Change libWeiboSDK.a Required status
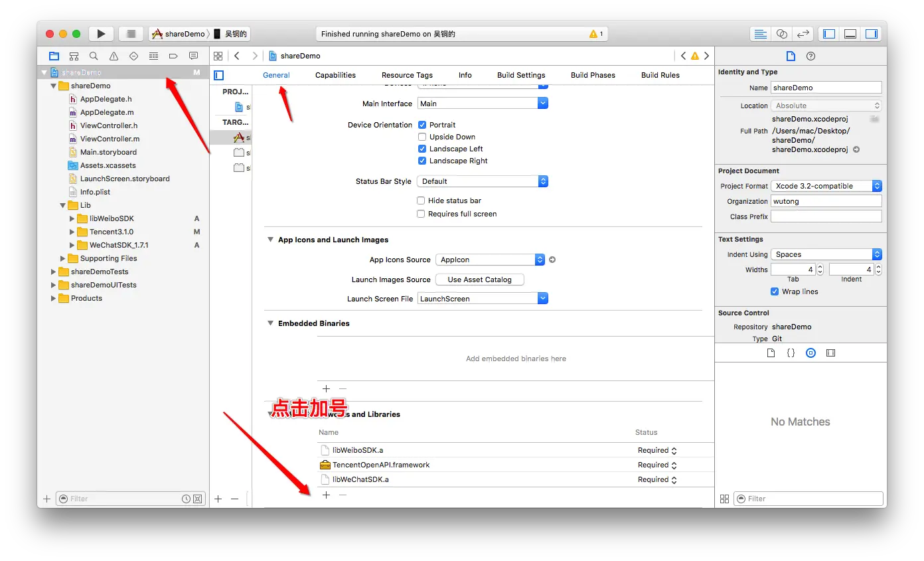This screenshot has width=924, height=561. (x=657, y=450)
